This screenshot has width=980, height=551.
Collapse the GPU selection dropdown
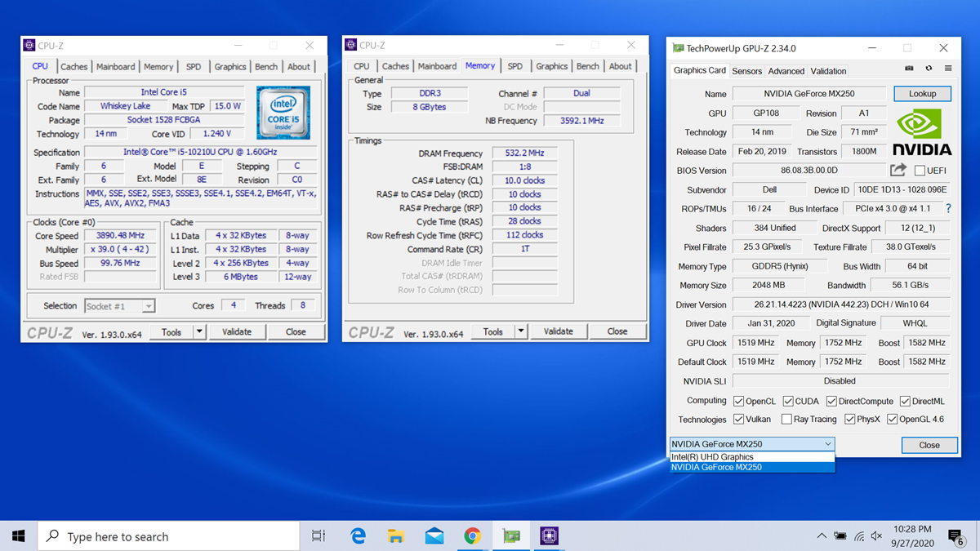coord(828,444)
